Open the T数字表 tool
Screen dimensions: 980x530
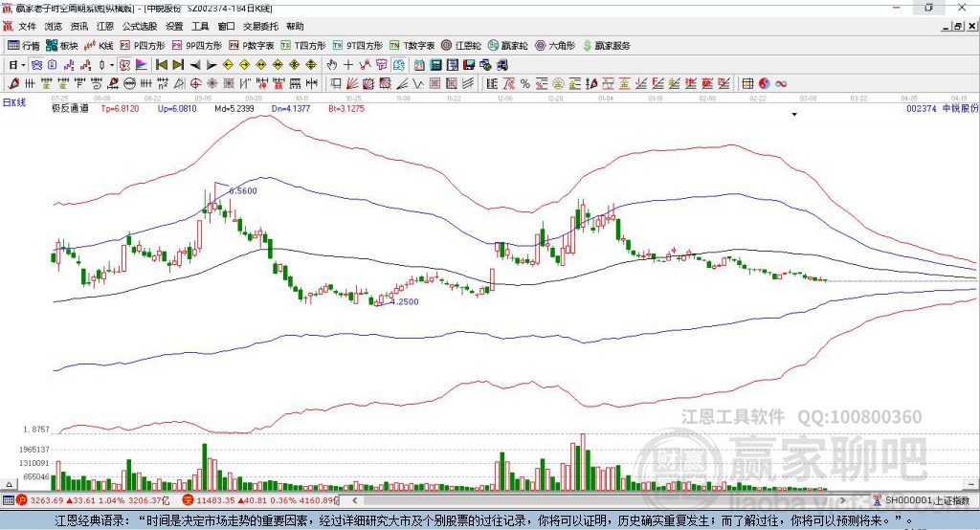(412, 46)
